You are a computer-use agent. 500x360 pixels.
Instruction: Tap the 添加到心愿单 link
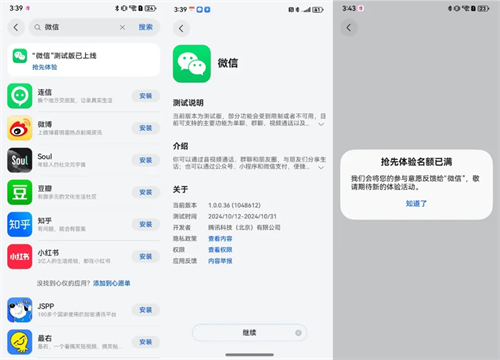[x=112, y=283]
